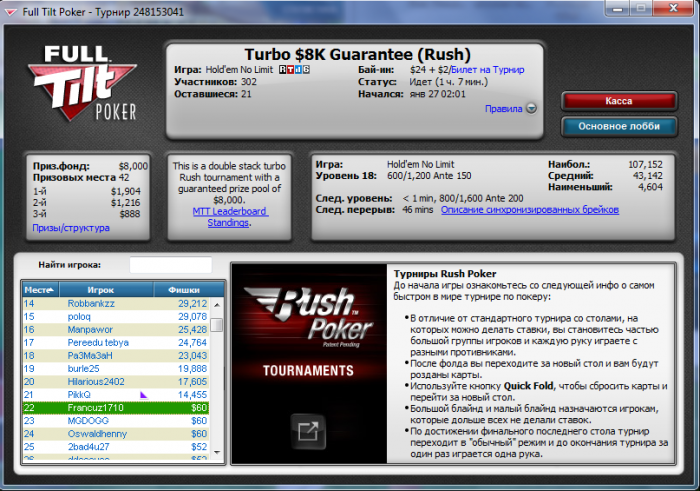Expand the Правила dropdown arrow
This screenshot has width=700, height=491.
click(x=531, y=108)
